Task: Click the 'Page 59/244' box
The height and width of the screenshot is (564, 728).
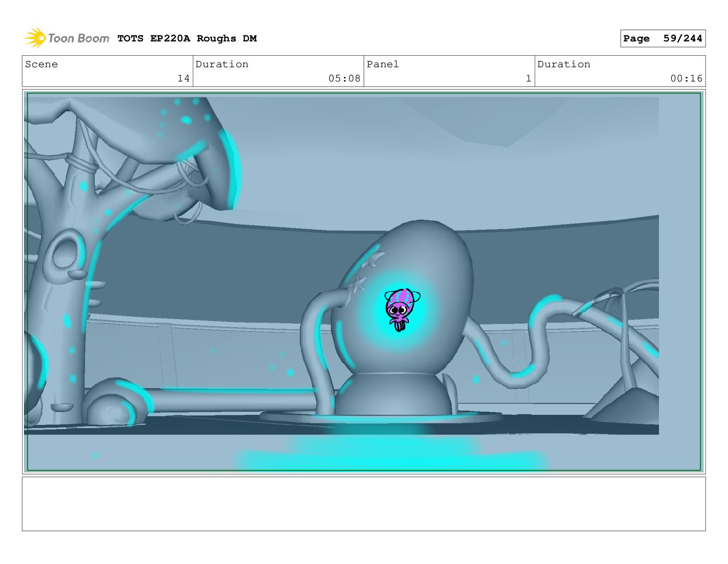Action: click(x=663, y=39)
